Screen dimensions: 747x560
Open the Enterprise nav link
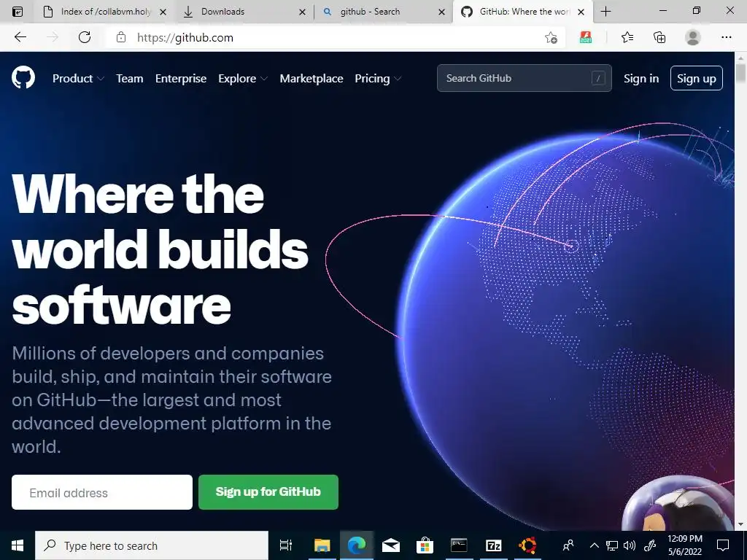click(x=181, y=79)
